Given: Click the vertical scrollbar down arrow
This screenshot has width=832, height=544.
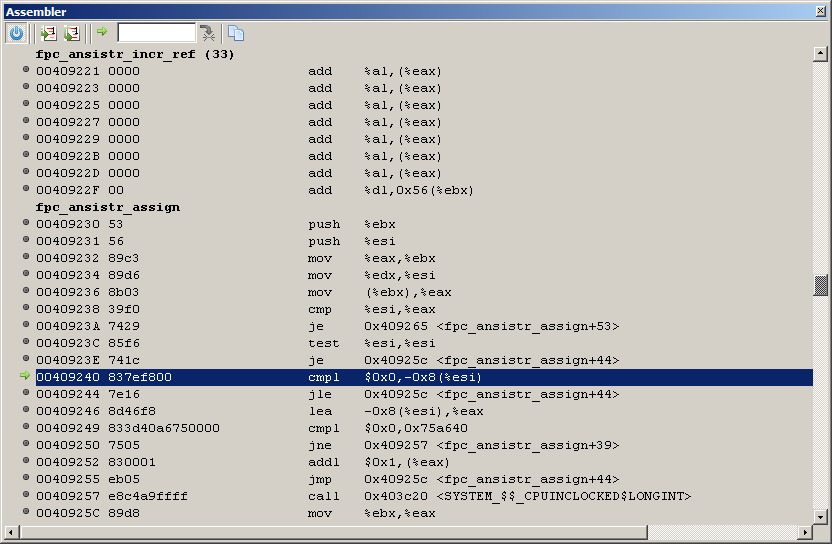Looking at the screenshot, I should click(x=821, y=515).
